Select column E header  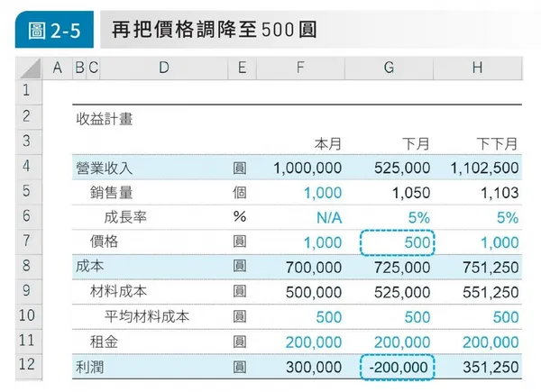[x=243, y=68]
